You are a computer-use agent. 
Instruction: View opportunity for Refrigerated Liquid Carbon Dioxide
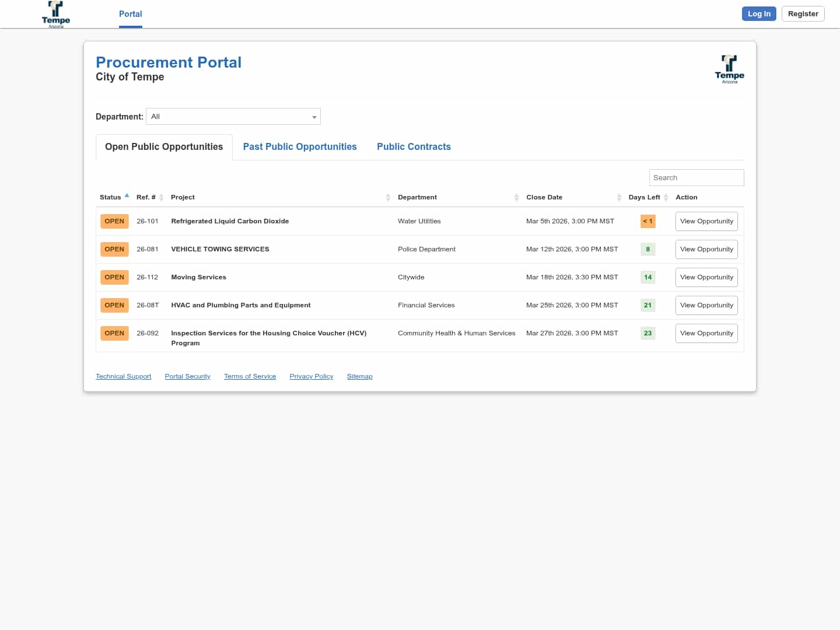706,222
